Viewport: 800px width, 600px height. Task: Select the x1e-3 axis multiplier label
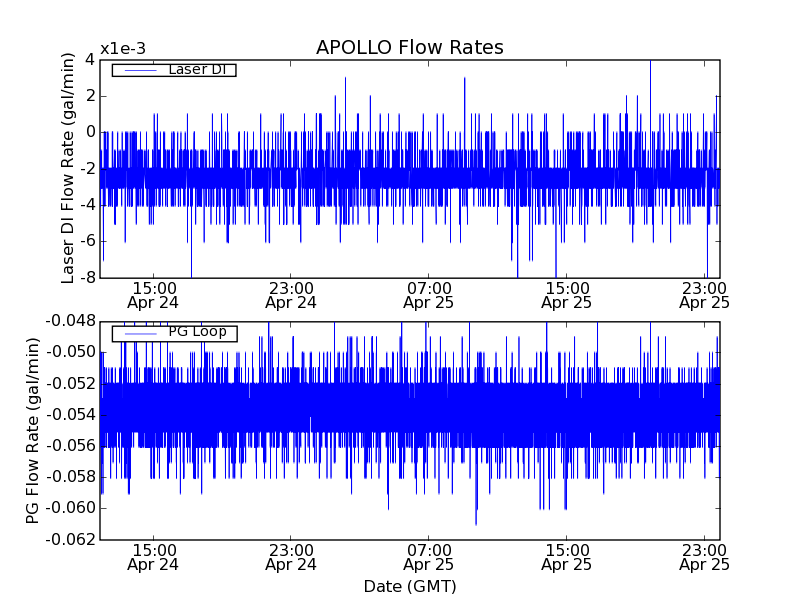(123, 49)
